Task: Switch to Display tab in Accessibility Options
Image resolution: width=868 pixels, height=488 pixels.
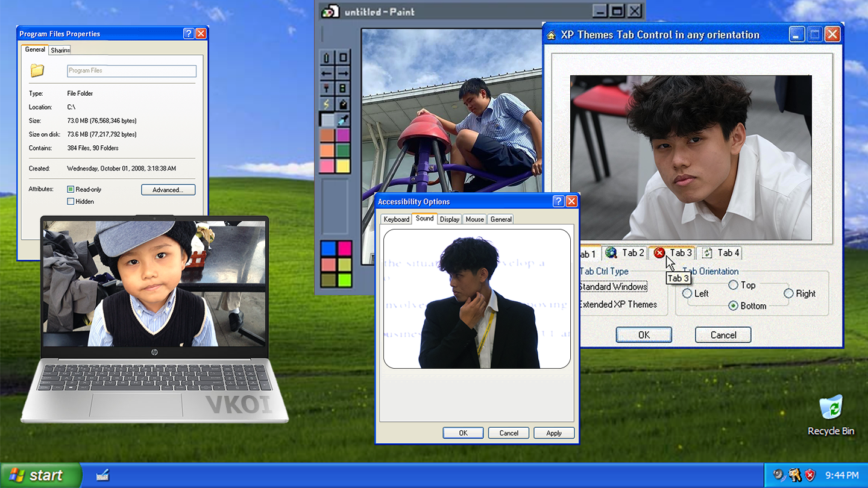Action: [x=449, y=219]
